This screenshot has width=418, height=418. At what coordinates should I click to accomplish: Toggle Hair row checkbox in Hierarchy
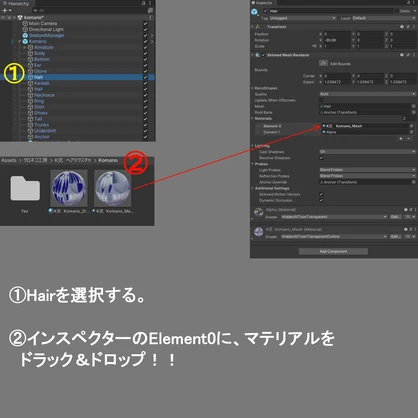145,77
